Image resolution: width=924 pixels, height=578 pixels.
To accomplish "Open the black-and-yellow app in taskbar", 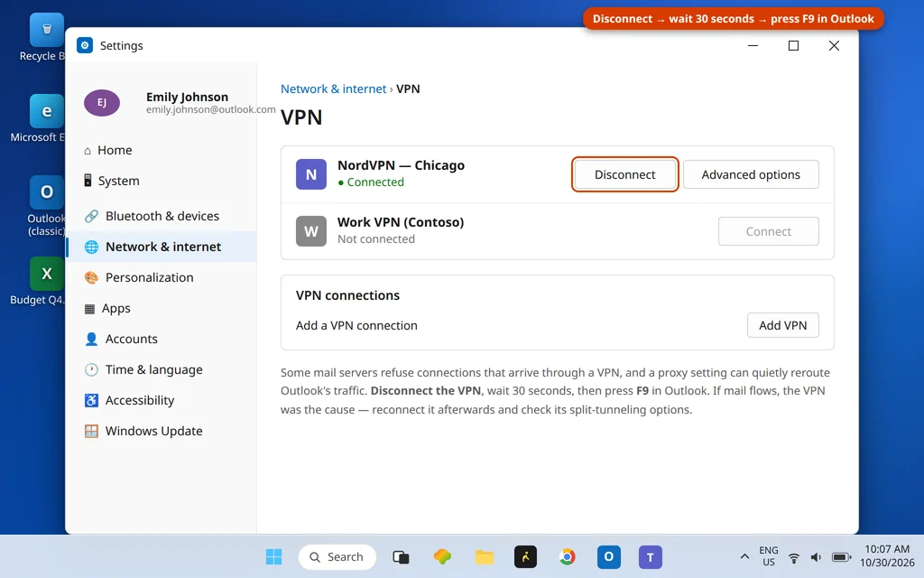I will point(525,556).
